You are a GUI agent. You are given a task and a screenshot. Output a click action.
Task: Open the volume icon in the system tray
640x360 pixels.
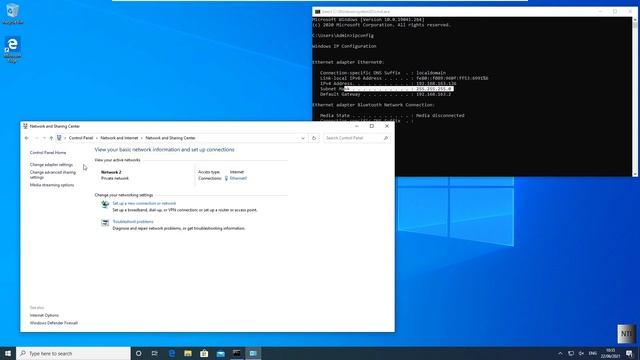click(581, 353)
